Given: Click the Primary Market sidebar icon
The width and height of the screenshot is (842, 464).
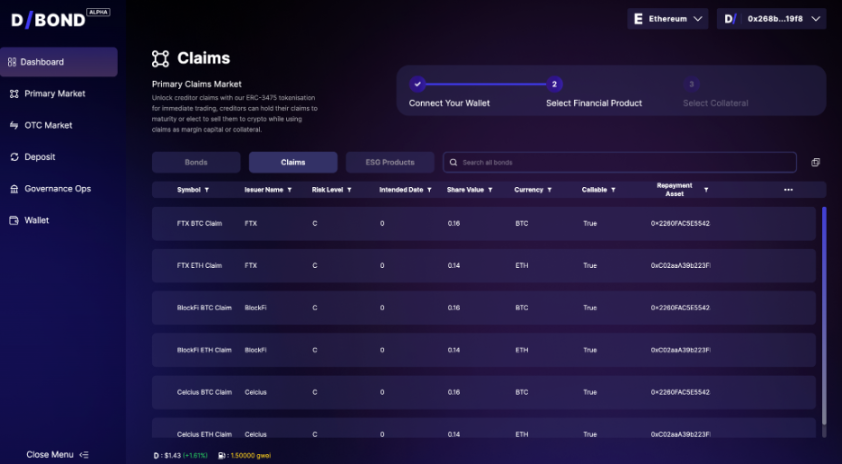Looking at the screenshot, I should [14, 94].
